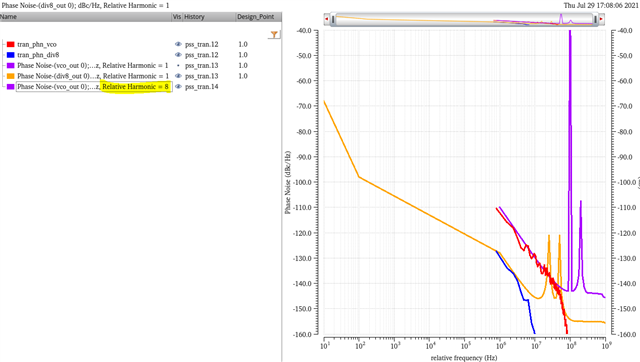This screenshot has width=640, height=362.
Task: Click design point 1.0 of tran_phn_div8
Action: (243, 55)
